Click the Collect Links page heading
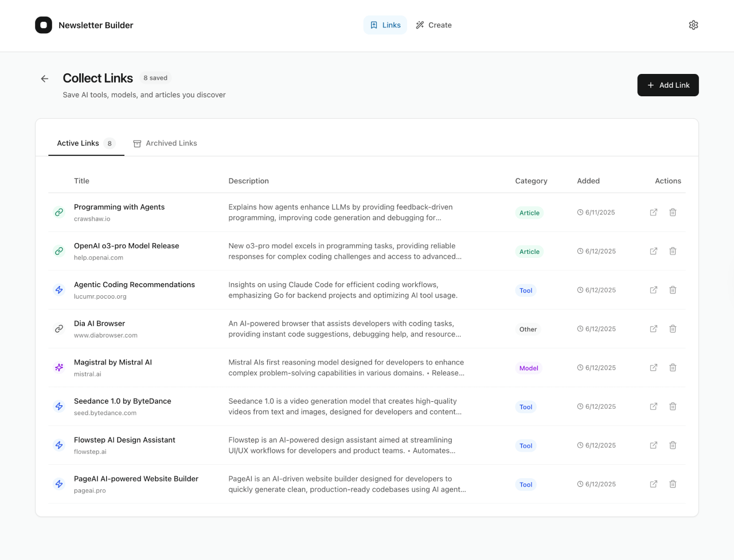Screen dimensions: 734x560 pyautogui.click(x=98, y=79)
